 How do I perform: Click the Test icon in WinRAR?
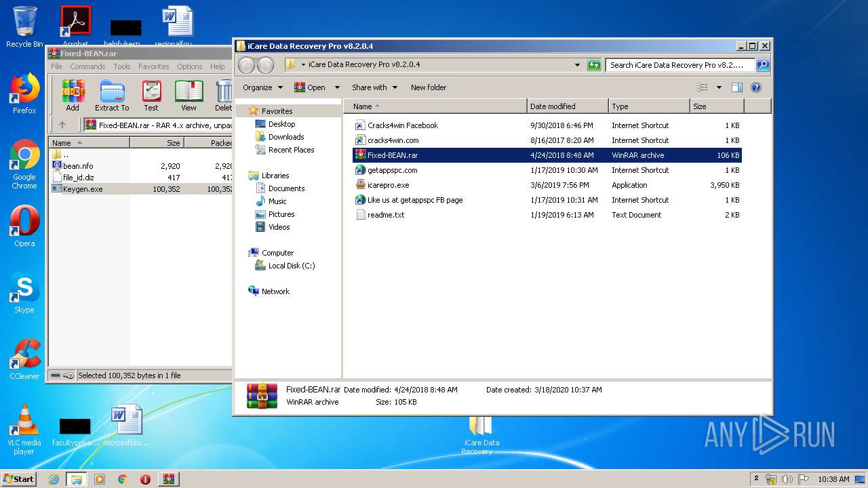tap(151, 95)
